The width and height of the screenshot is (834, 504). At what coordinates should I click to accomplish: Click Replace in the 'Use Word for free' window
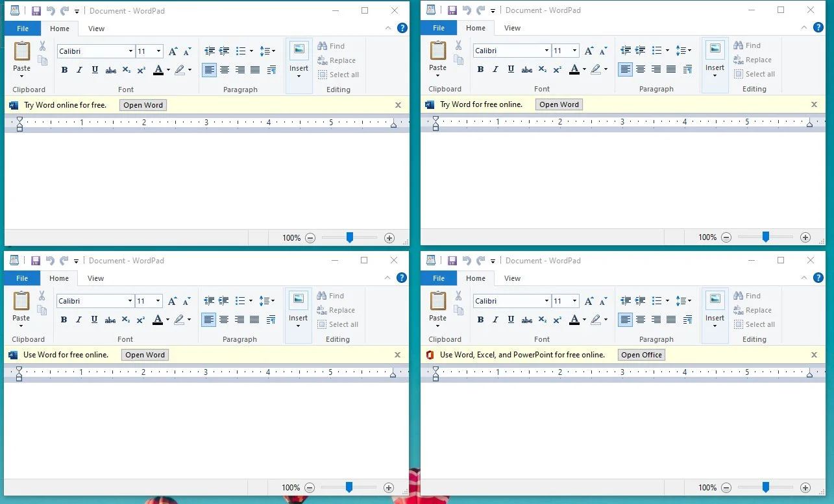[336, 310]
